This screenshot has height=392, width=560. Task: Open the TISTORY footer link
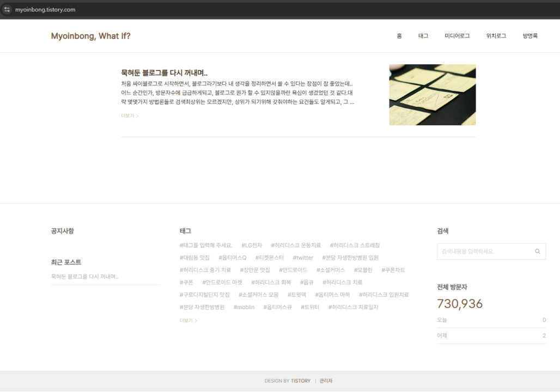(x=301, y=381)
